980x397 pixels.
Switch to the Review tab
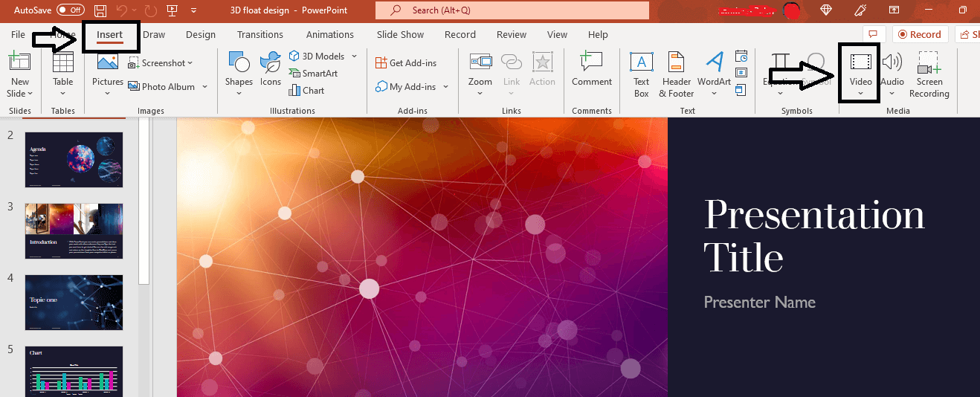click(x=512, y=35)
